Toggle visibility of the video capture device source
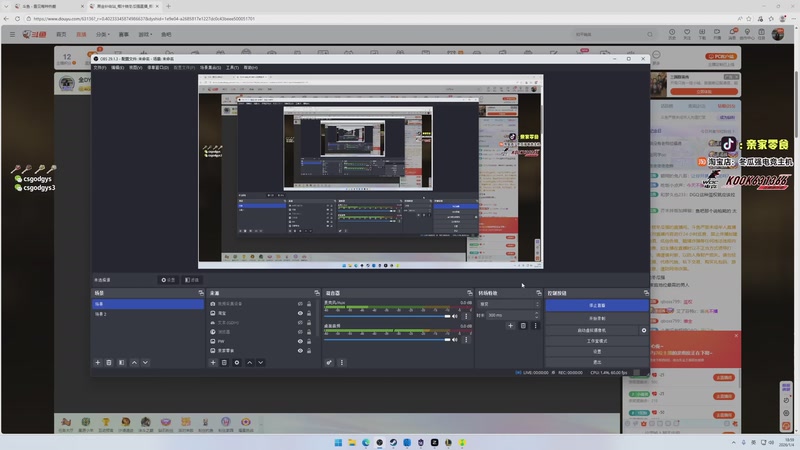The width and height of the screenshot is (800, 450). pos(300,304)
